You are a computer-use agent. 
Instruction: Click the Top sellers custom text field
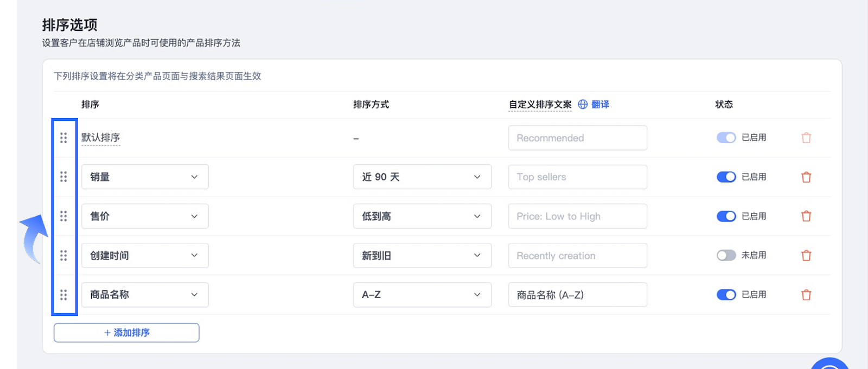click(577, 177)
